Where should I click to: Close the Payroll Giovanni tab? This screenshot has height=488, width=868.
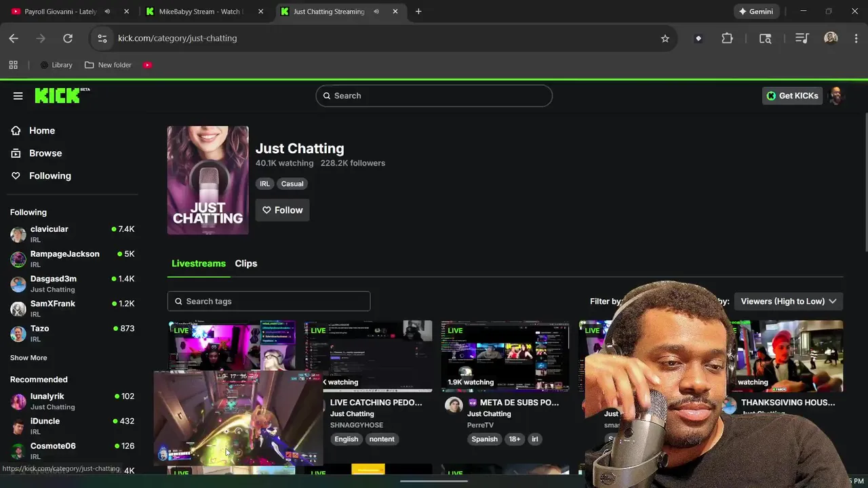click(126, 12)
